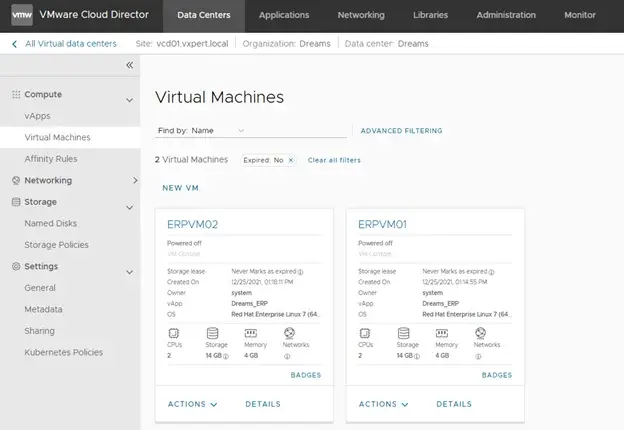This screenshot has width=624, height=430.
Task: Click the Networking section icon in sidebar
Action: [15, 181]
